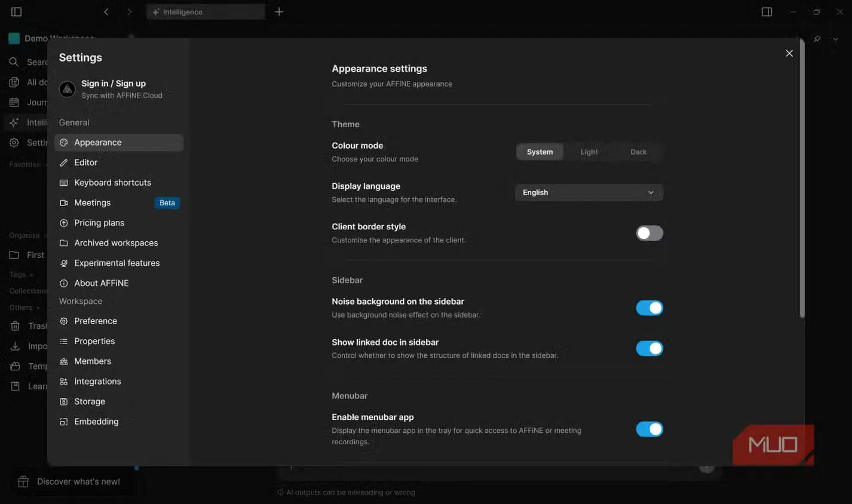Click the Storage icon
This screenshot has width=852, height=504.
pos(64,402)
